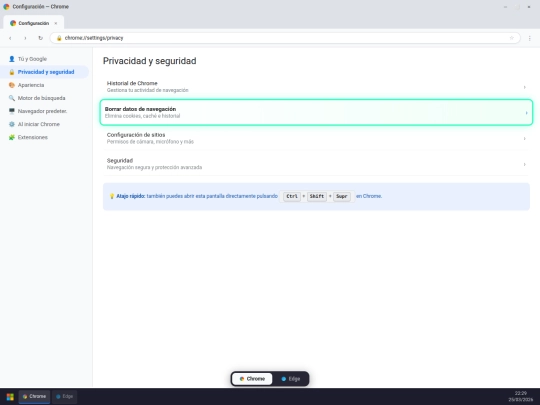Image resolution: width=540 pixels, height=405 pixels.
Task: Open Al iniciar Chrome section
Action: pos(45,124)
